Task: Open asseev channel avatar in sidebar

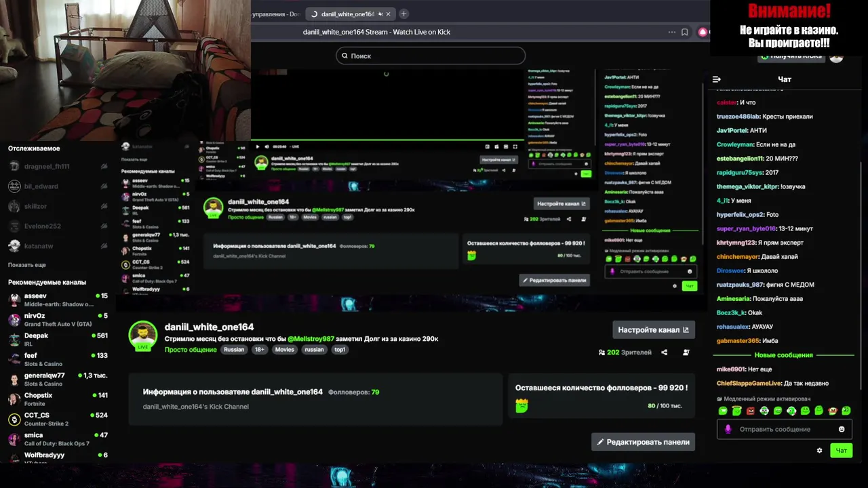Action: pos(14,300)
